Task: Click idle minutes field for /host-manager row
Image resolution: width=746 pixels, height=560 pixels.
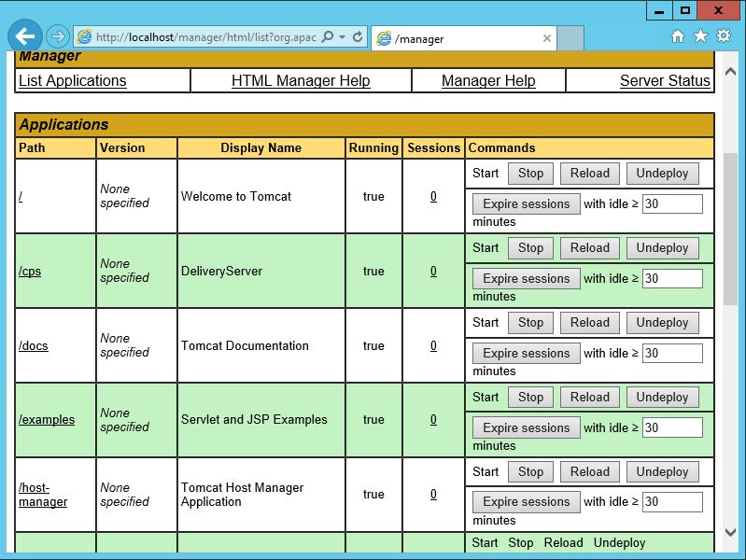Action: 672,502
